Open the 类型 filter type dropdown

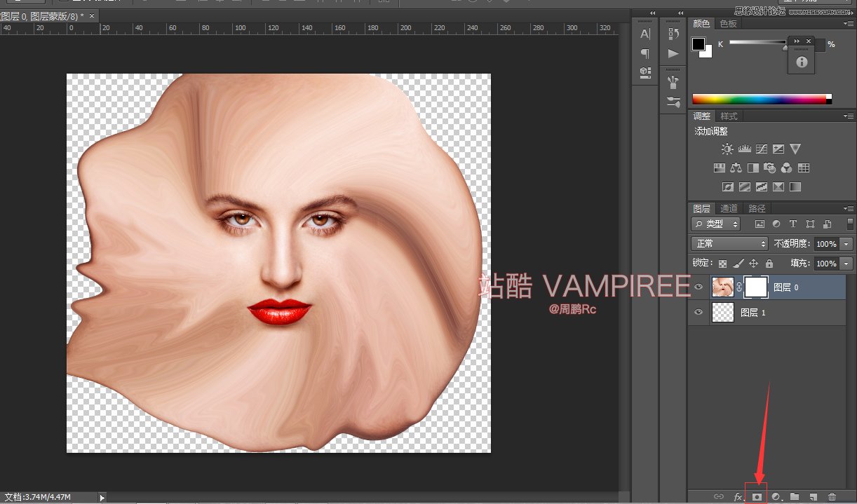click(x=716, y=224)
